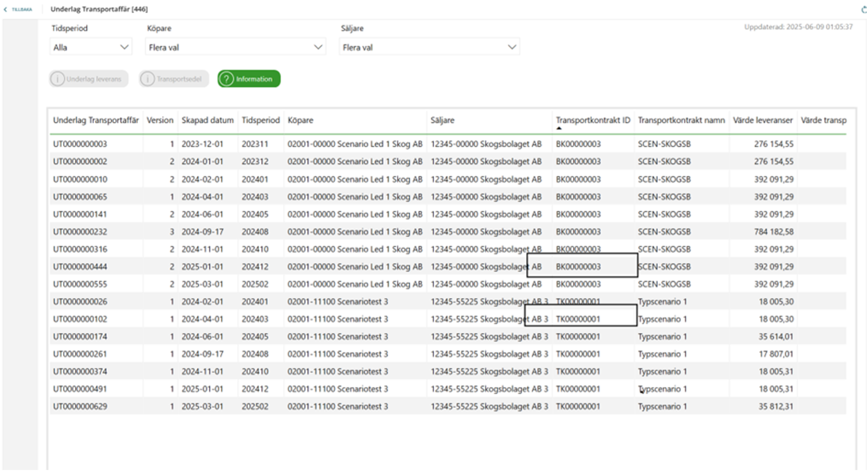Image resolution: width=868 pixels, height=471 pixels.
Task: Select row UT0000000003
Action: pyautogui.click(x=448, y=144)
